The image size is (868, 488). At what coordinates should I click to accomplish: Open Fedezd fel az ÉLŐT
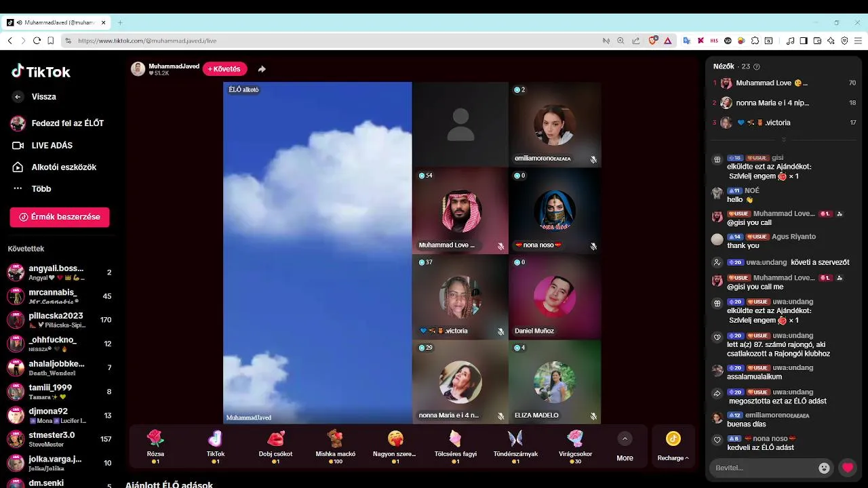click(58, 123)
